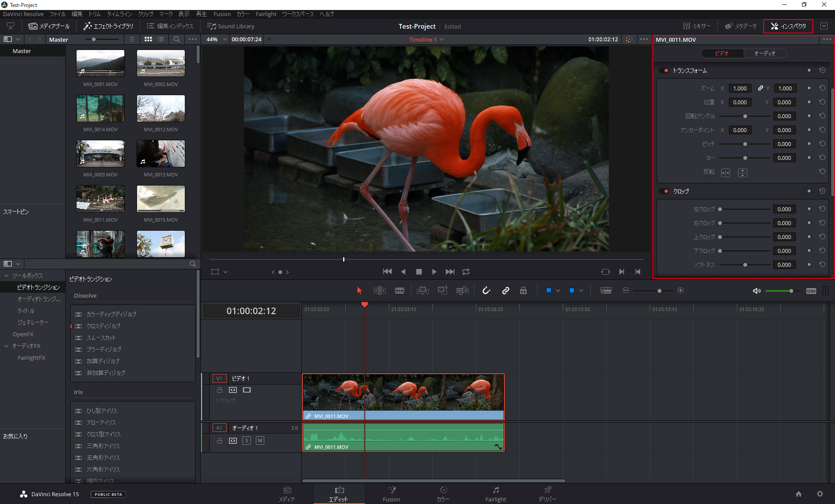Screen dimensions: 835x504
Task: Open media pool sort order dropdown
Action: [132, 39]
